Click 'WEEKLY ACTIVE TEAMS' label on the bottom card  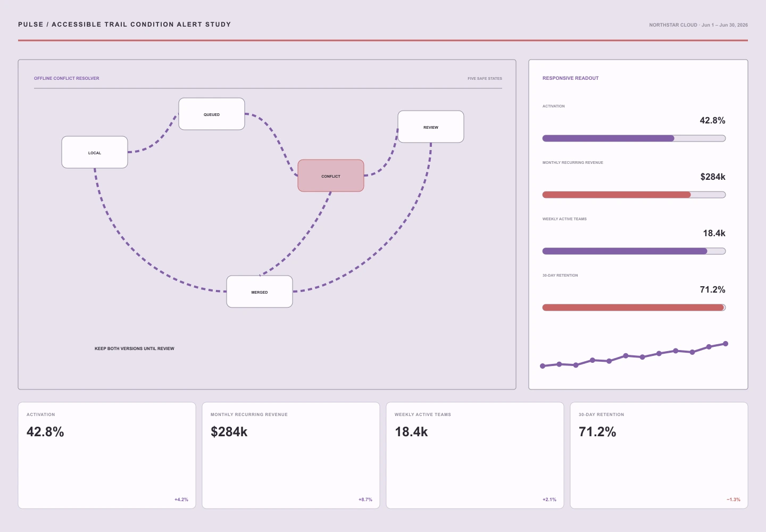[423, 414]
